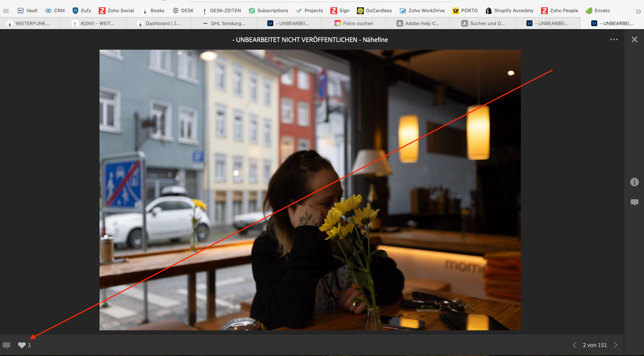Open Zoho Social bookmark

click(x=116, y=10)
